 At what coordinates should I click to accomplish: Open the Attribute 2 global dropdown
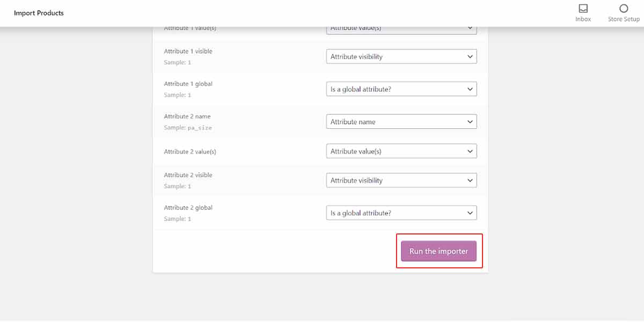(401, 213)
